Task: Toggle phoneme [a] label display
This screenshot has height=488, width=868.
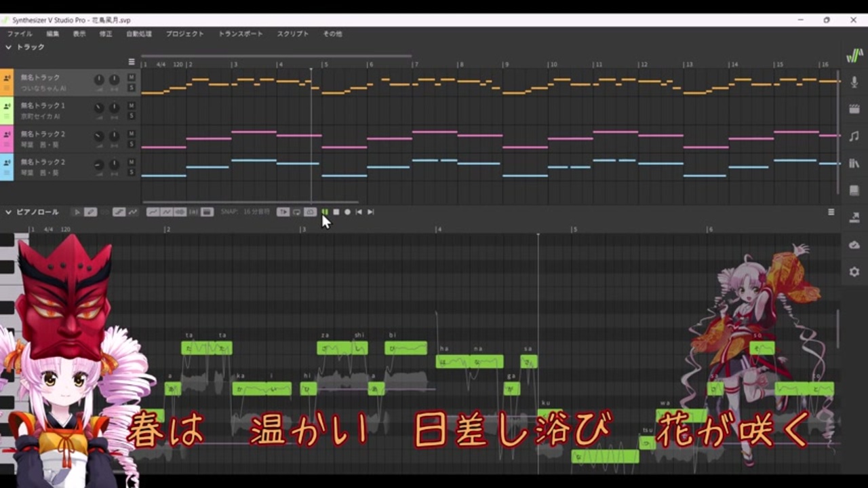Action: [193, 212]
